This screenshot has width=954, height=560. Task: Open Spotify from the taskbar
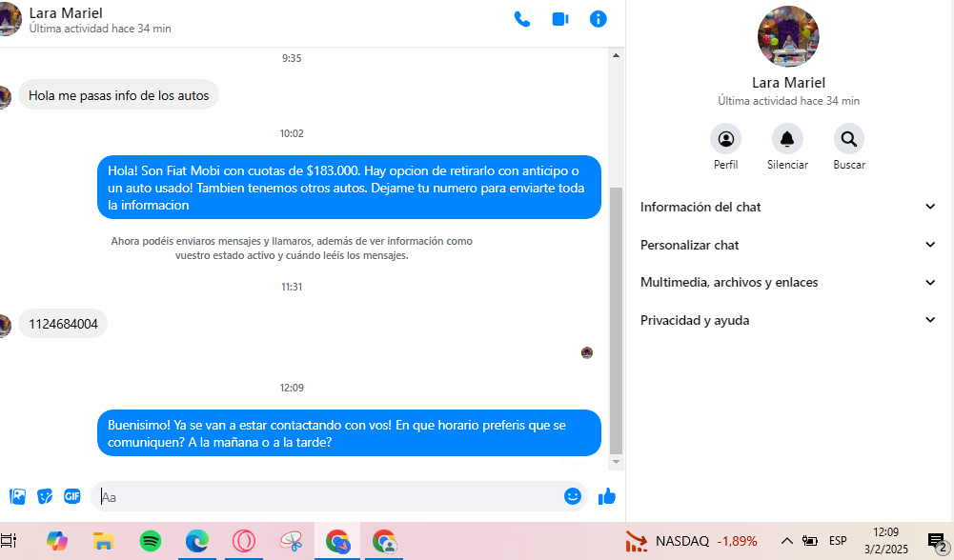151,541
